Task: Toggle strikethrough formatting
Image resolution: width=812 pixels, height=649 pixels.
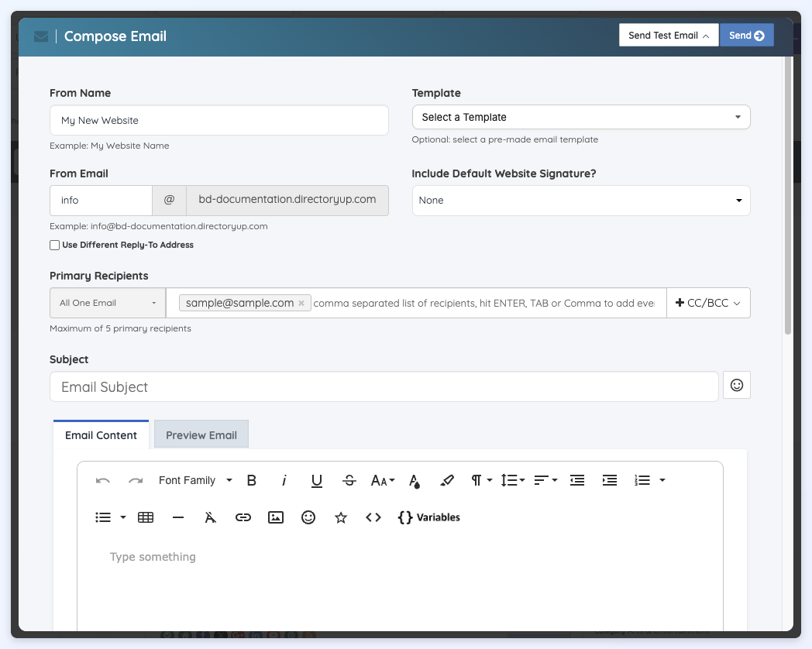Action: coord(349,481)
